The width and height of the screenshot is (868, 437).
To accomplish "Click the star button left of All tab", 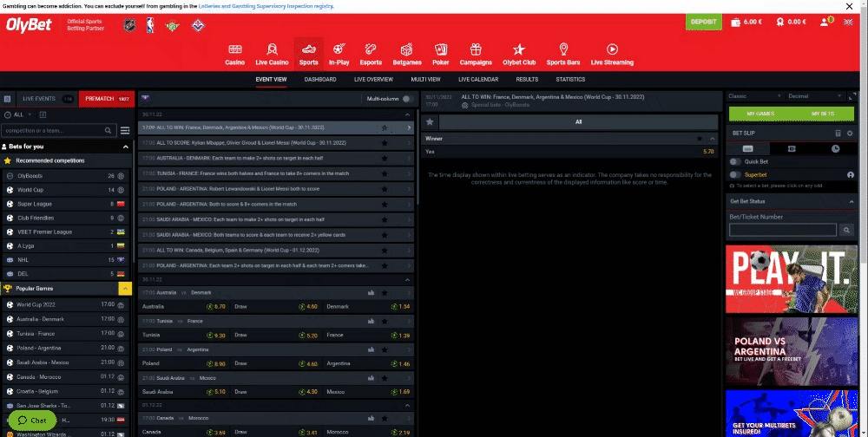I will (430, 121).
